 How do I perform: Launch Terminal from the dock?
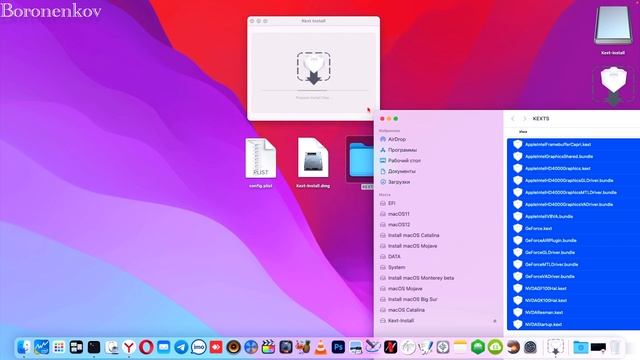pos(94,347)
